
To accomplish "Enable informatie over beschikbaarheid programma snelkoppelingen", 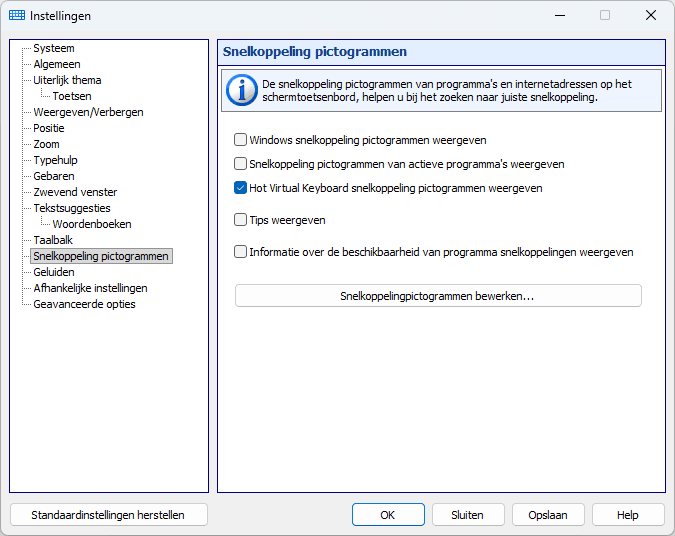I will click(x=240, y=252).
